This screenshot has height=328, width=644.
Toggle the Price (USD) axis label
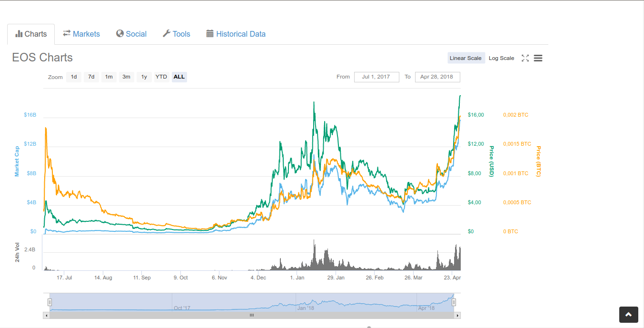click(492, 161)
